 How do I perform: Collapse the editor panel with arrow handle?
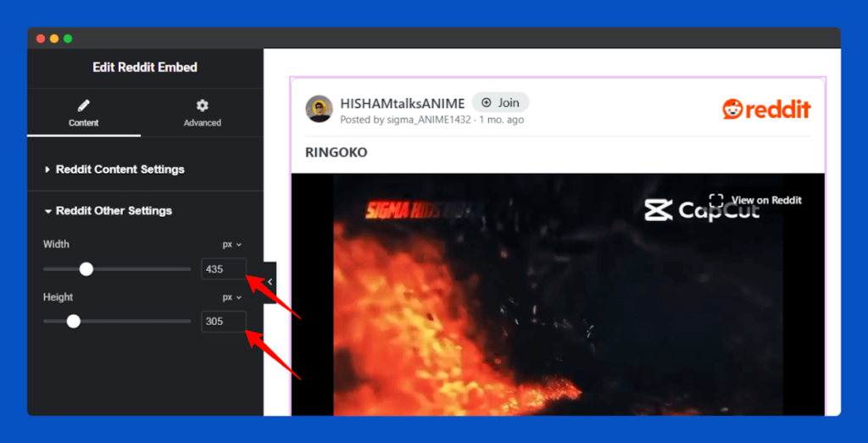coord(270,282)
